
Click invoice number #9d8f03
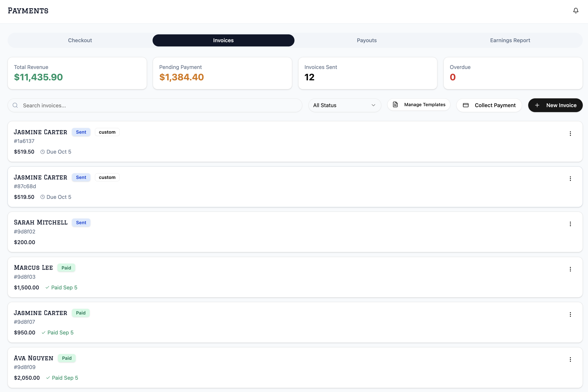[24, 277]
